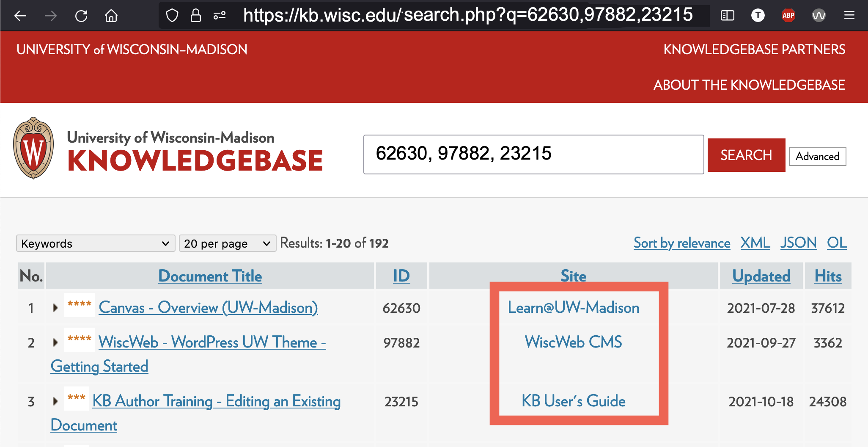Sort by the ID column header
This screenshot has width=868, height=447.
[x=401, y=276]
